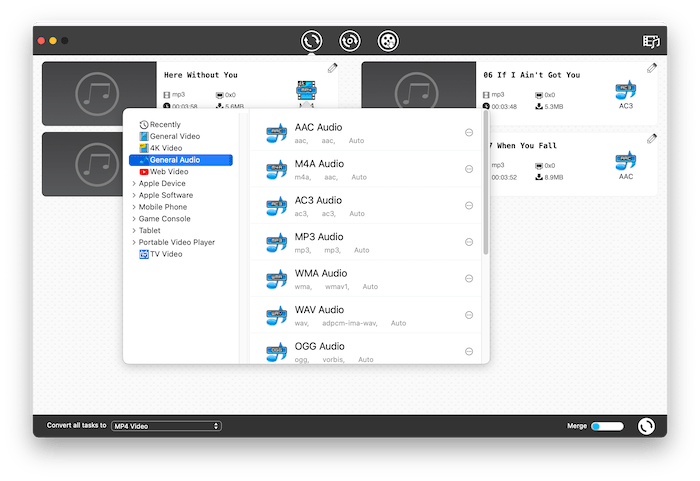Click the start convert button at bottom right
Viewport: 700px width, 481px height.
pos(647,426)
